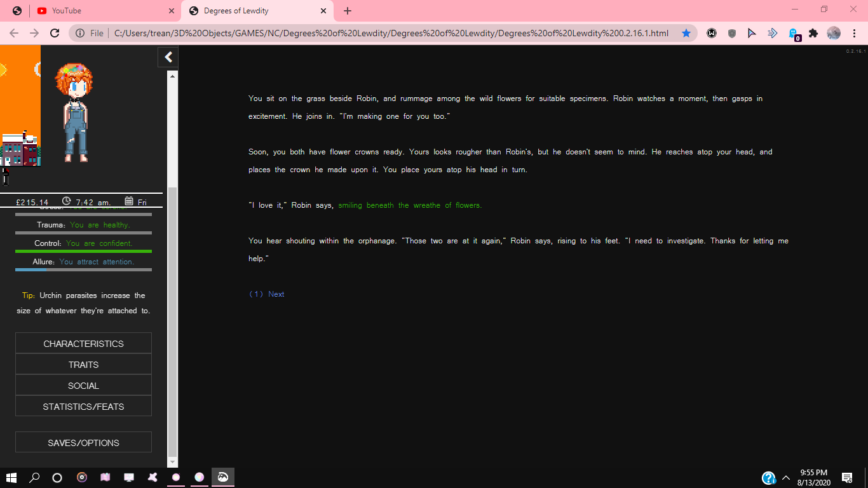The height and width of the screenshot is (488, 868).
Task: Click the Allure meter bar
Action: pyautogui.click(x=83, y=270)
